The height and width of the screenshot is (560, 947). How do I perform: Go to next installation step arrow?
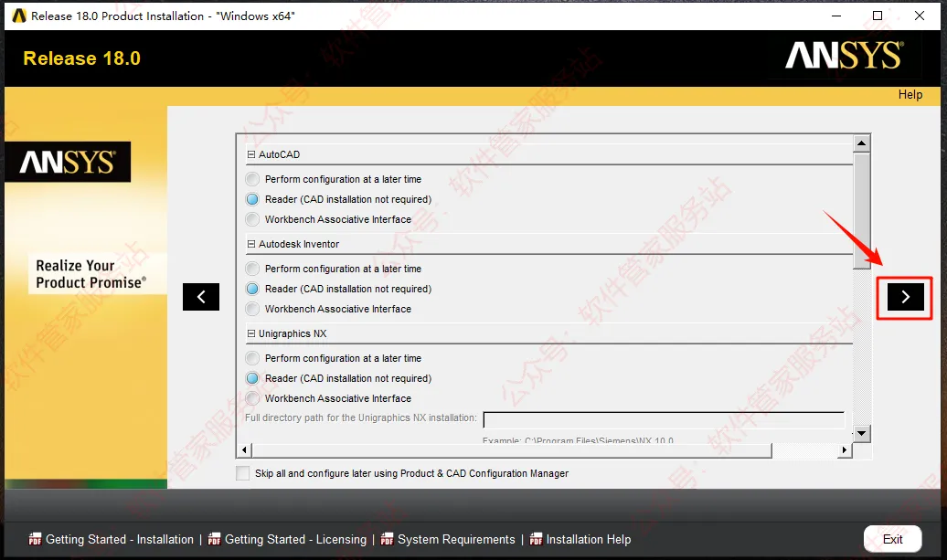[905, 297]
